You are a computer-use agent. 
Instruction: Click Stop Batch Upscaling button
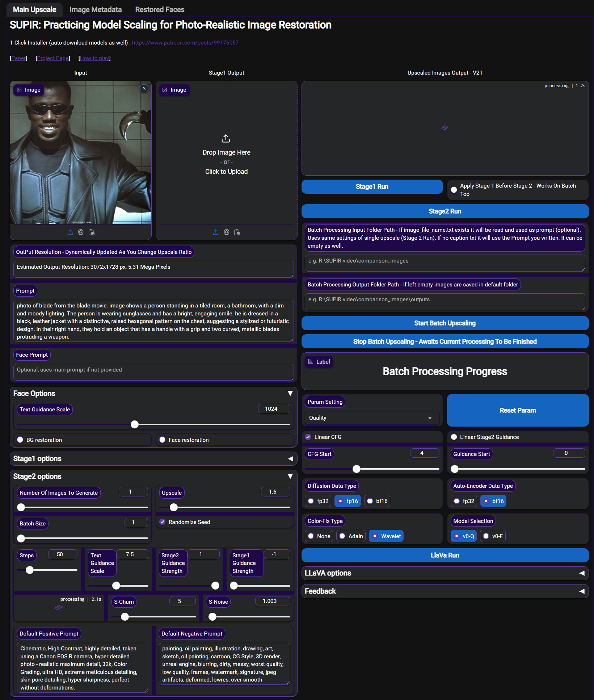point(445,341)
